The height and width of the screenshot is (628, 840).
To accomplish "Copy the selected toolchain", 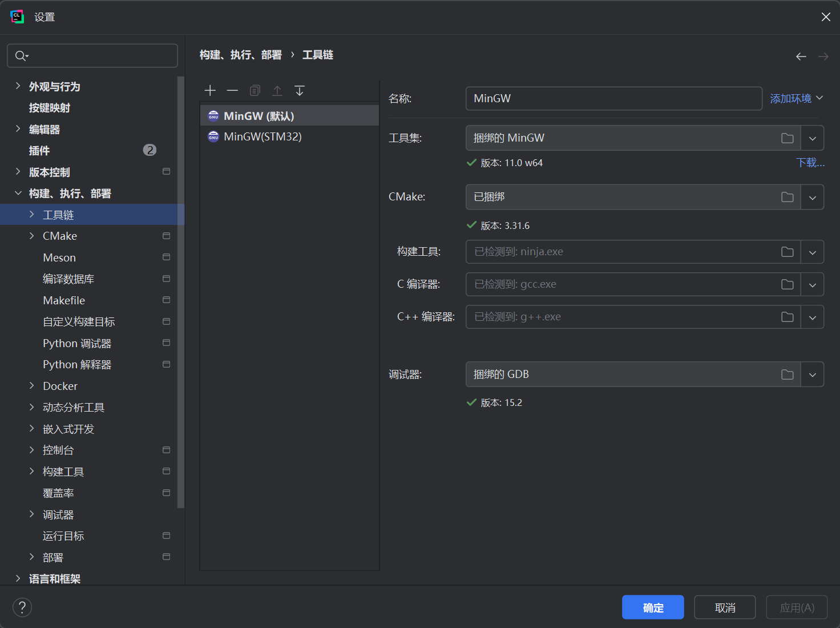I will pyautogui.click(x=255, y=91).
